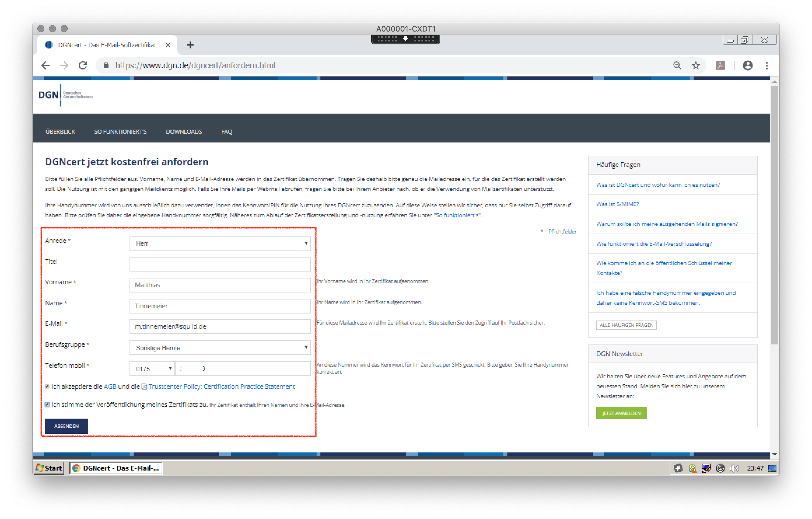Screen dimensions: 812x519
Task: Open FAQ link 'Was ist S/MIME?'
Action: point(617,204)
